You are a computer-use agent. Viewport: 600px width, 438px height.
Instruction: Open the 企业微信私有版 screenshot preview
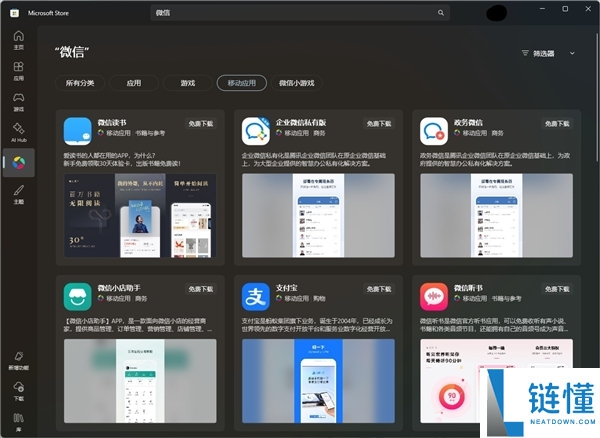point(318,215)
